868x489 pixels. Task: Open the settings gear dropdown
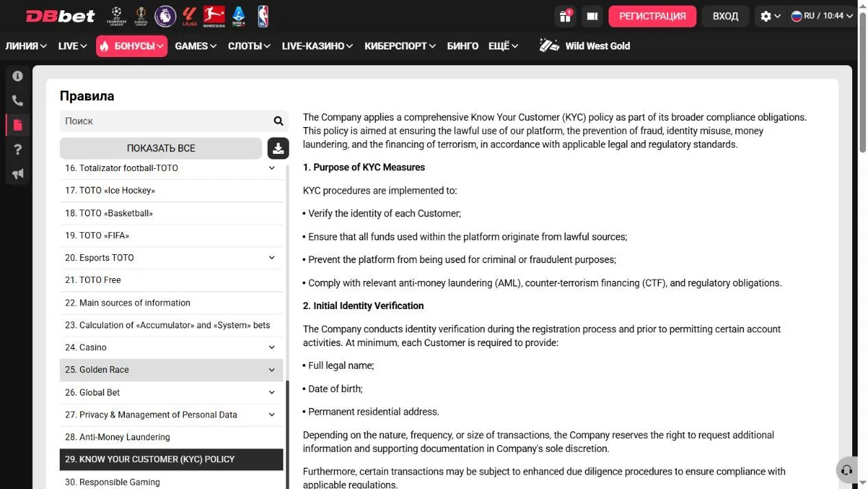tap(770, 16)
